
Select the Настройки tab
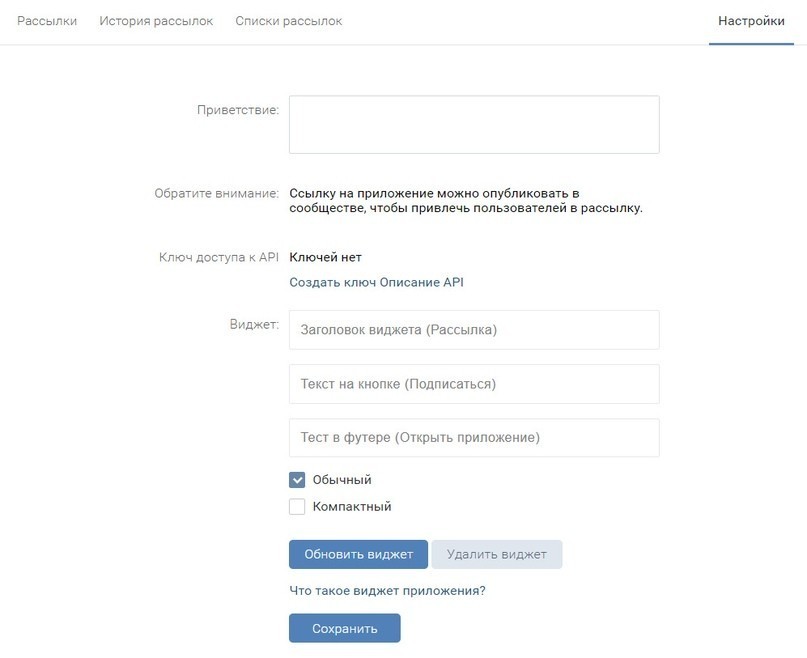pyautogui.click(x=751, y=21)
